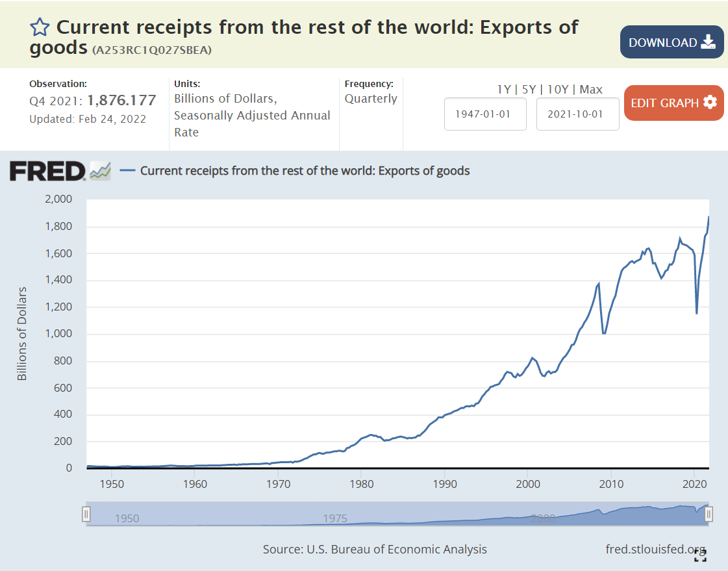Click the left range slider handle
The height and width of the screenshot is (571, 728).
point(86,514)
